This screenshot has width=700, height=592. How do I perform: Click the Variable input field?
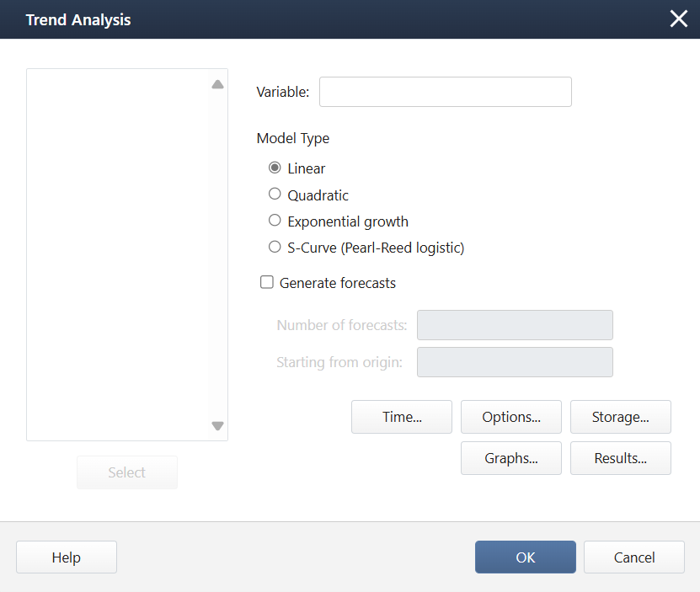pyautogui.click(x=445, y=92)
